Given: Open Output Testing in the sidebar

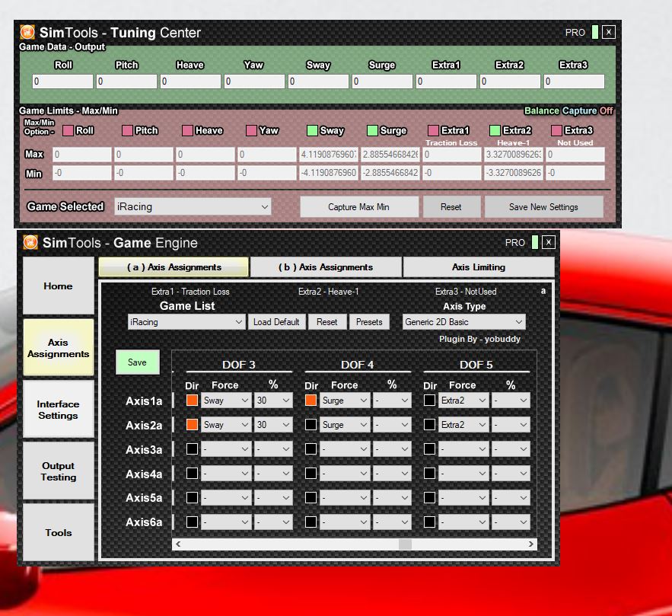Looking at the screenshot, I should pyautogui.click(x=59, y=471).
